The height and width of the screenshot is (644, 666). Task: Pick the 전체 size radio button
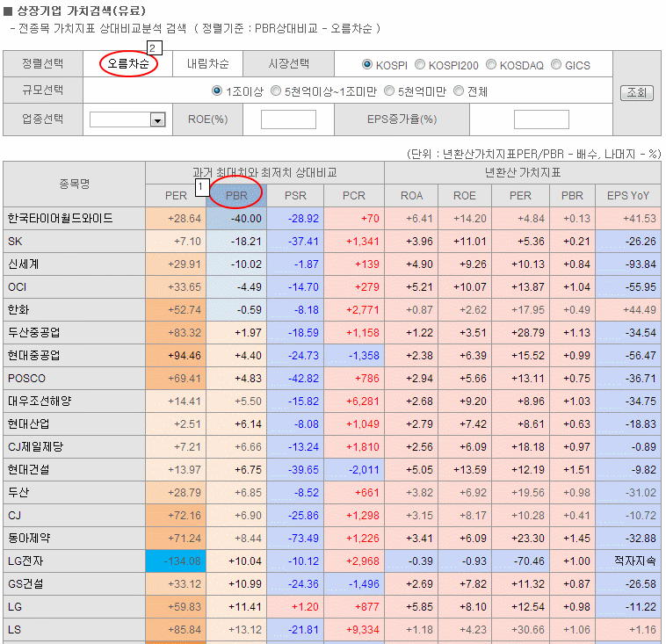[x=459, y=90]
